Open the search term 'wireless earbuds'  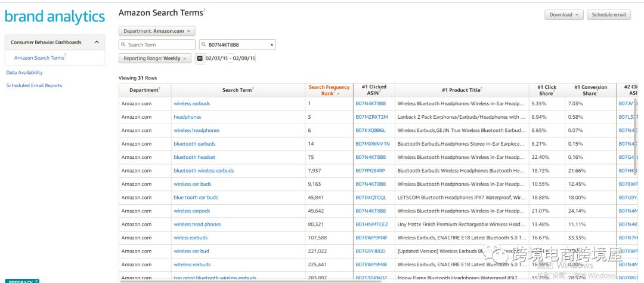click(192, 104)
